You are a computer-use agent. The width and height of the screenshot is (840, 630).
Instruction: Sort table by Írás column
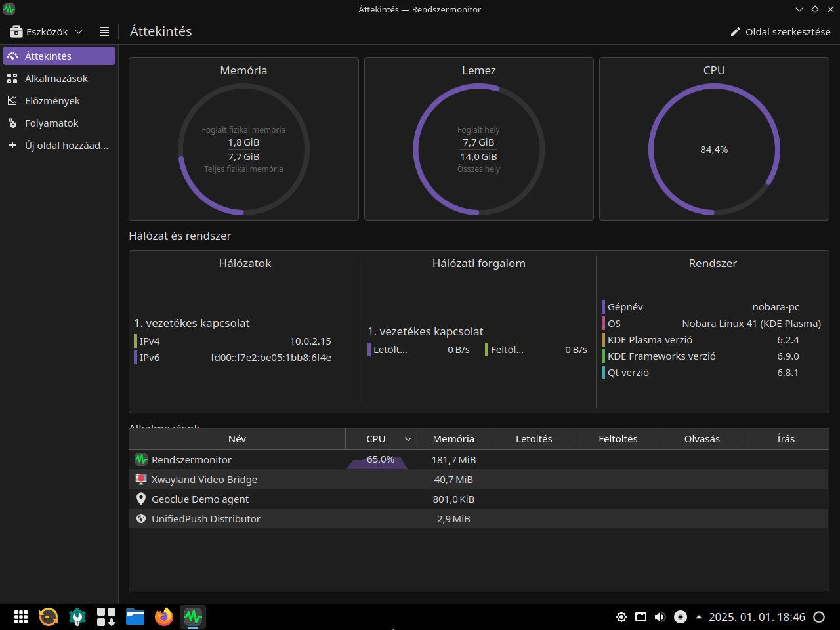tap(786, 439)
